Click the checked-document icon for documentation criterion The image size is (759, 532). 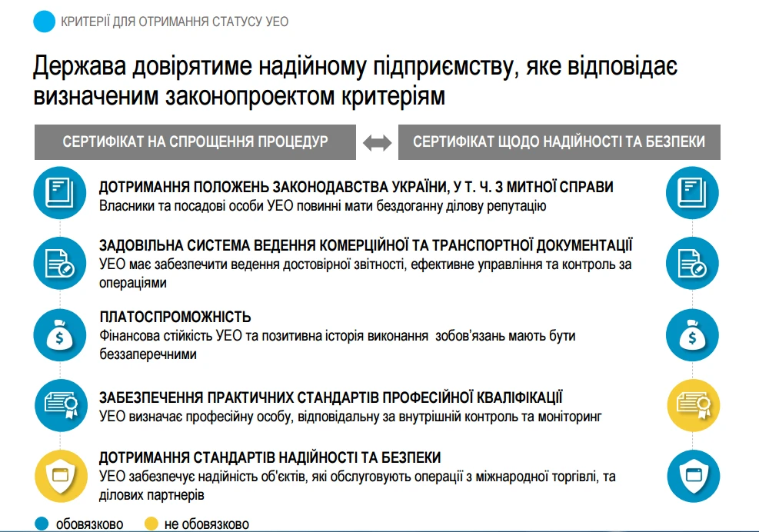click(59, 263)
